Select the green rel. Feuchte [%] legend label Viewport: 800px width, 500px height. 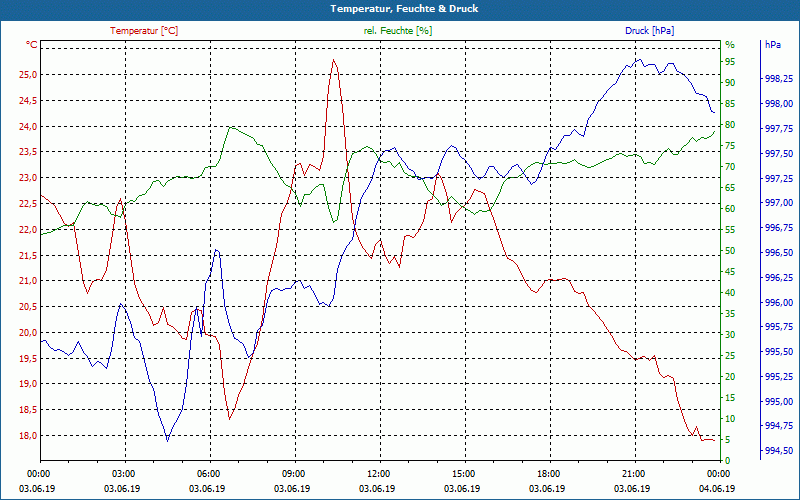click(397, 31)
